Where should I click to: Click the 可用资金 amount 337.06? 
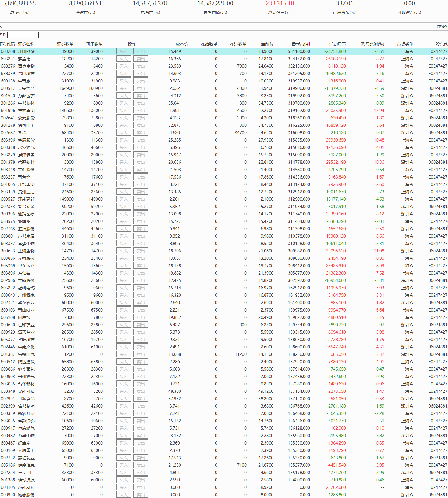pos(345,4)
